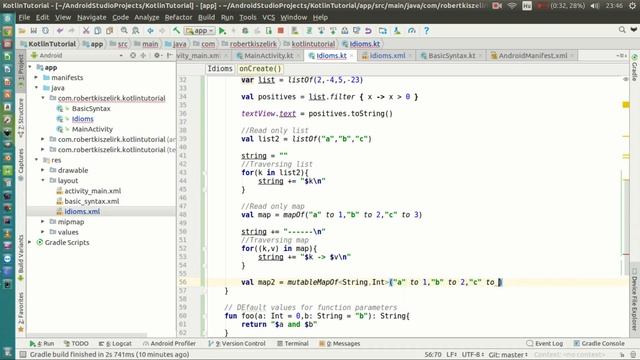This screenshot has height=360, width=640.
Task: Navigate back with the left arrow icon
Action: click(x=150, y=31)
